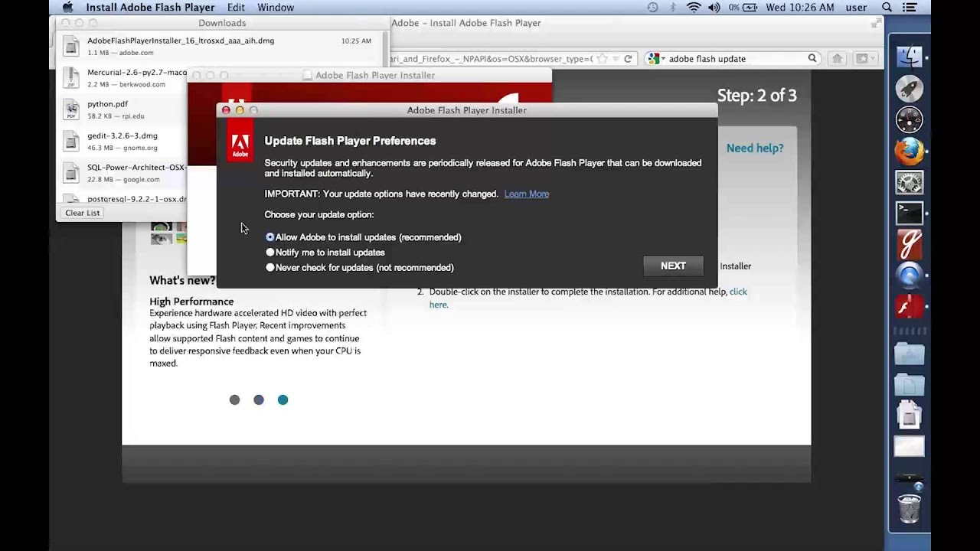Open the blue QuickTime icon in the Dock
Image resolution: width=980 pixels, height=551 pixels.
pyautogui.click(x=910, y=275)
